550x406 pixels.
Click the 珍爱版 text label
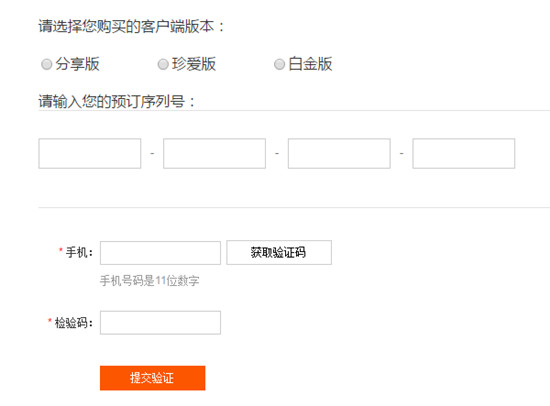(194, 64)
